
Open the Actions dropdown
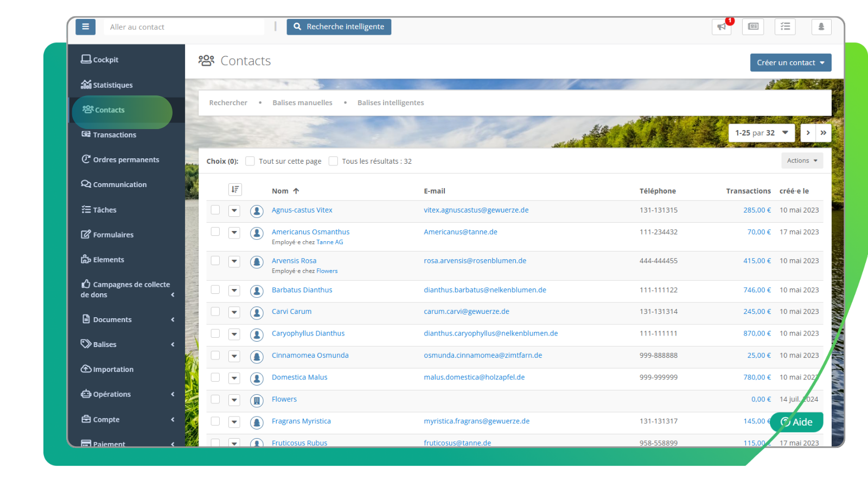click(802, 160)
